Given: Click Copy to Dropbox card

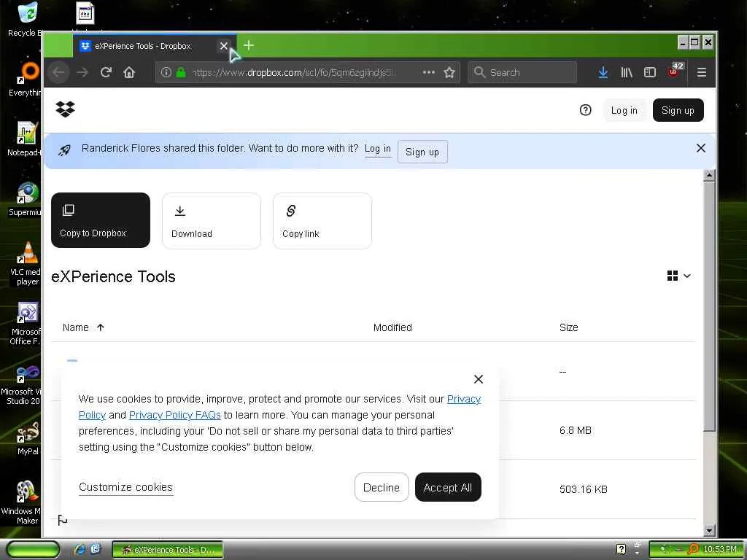Looking at the screenshot, I should (x=101, y=220).
